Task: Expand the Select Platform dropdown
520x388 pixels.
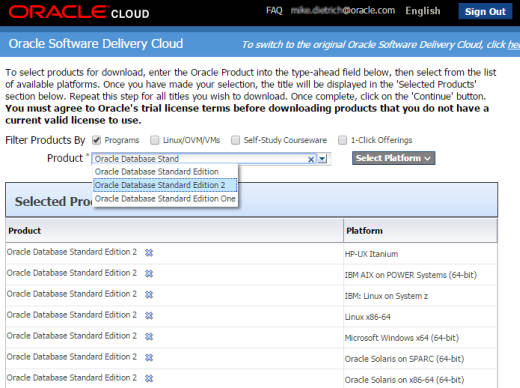Action: click(x=393, y=158)
